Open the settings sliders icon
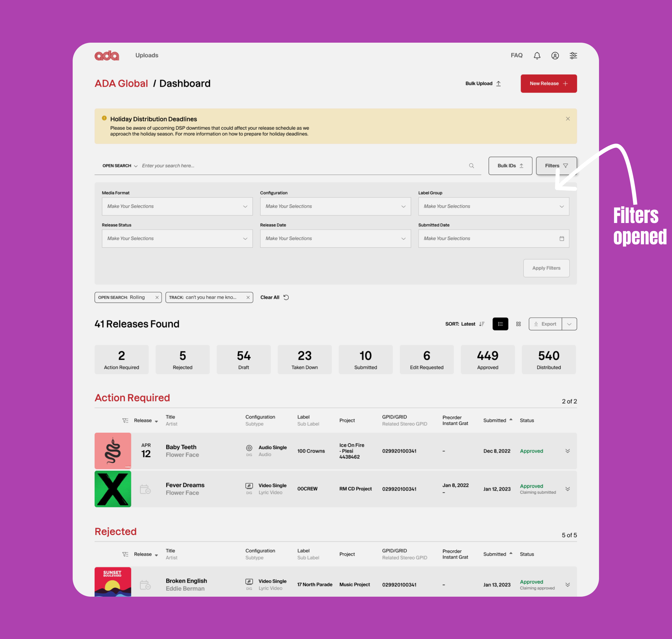672x639 pixels. tap(573, 56)
